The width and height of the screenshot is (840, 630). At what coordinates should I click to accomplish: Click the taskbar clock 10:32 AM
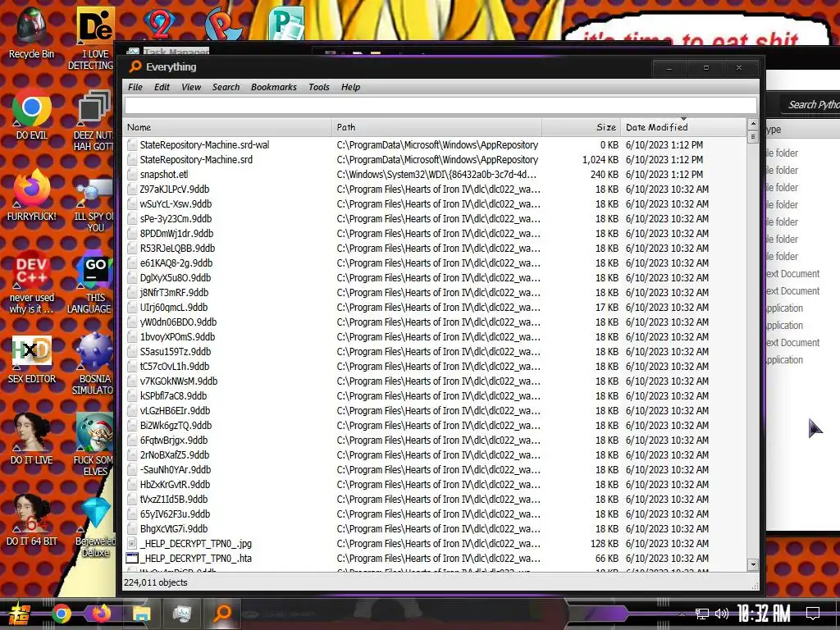[x=763, y=613]
